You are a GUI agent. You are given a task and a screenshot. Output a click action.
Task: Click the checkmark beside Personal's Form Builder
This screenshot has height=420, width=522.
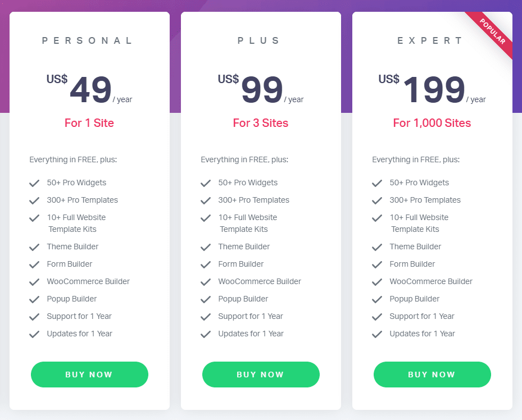click(x=34, y=264)
